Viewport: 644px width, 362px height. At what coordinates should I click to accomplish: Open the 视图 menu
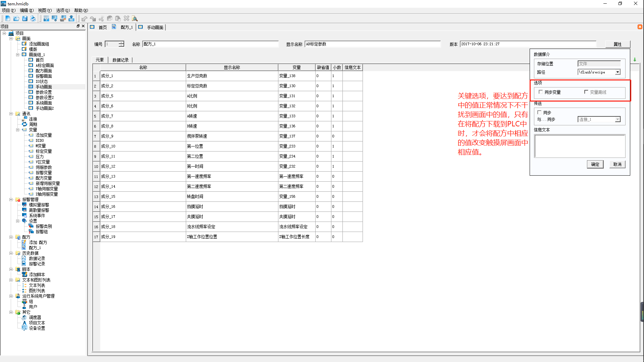[45, 10]
